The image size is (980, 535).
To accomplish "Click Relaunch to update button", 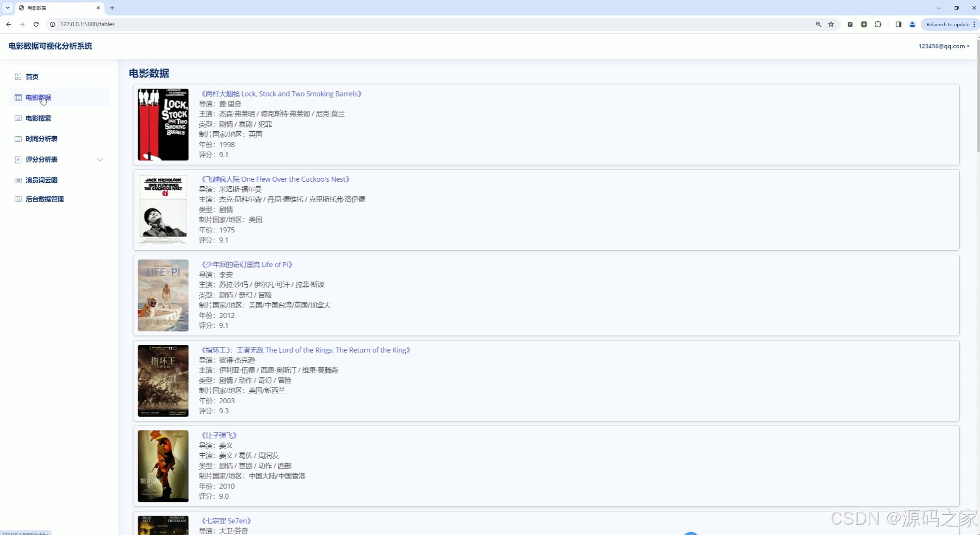I will tap(947, 24).
